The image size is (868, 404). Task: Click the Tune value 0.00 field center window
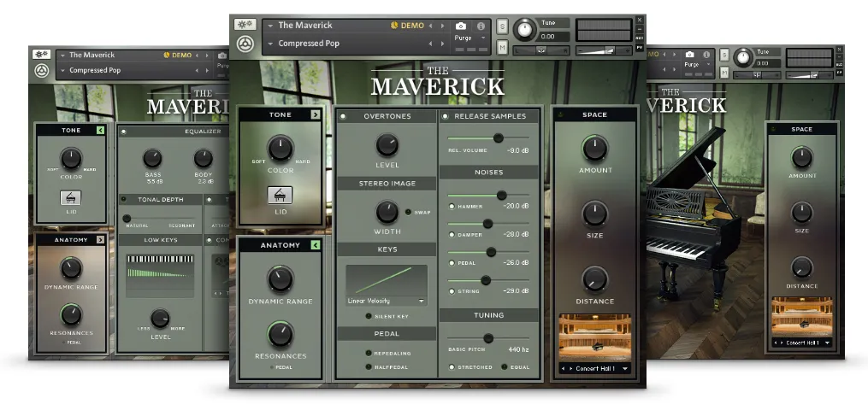553,37
